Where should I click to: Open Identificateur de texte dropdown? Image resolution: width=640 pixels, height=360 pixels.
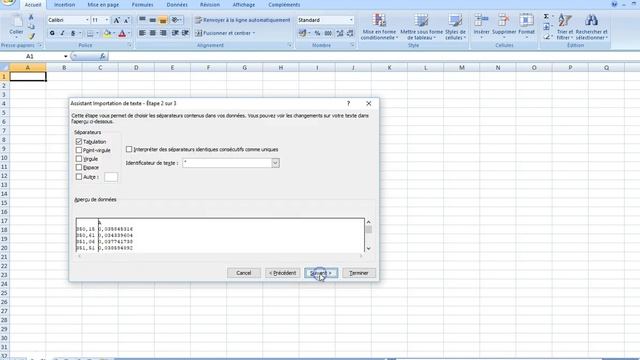tap(276, 163)
